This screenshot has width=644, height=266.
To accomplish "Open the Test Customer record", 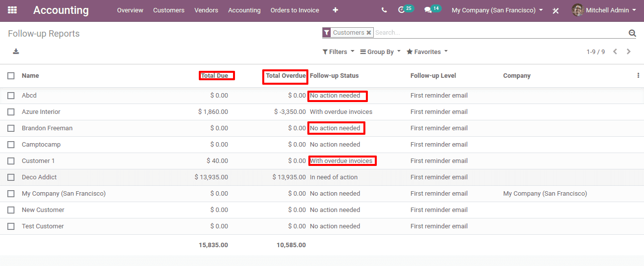I will (x=43, y=226).
